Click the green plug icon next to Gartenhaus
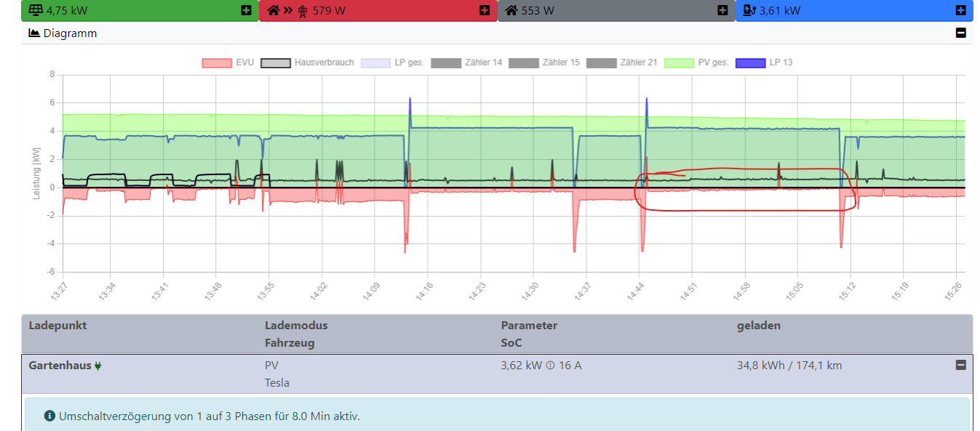 (x=98, y=366)
